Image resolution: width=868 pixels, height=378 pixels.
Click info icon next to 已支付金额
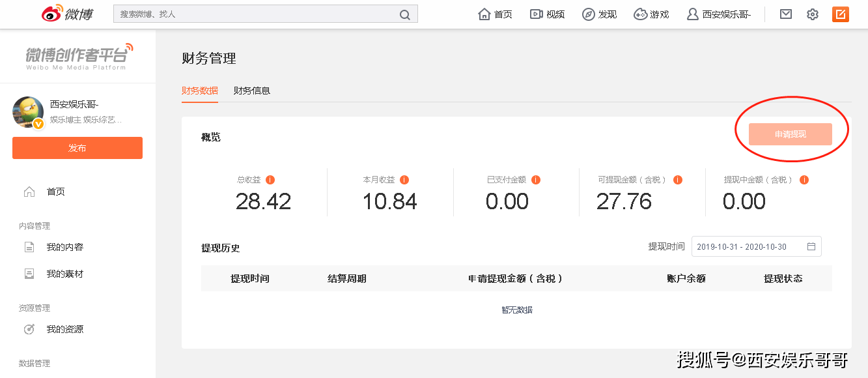pos(536,180)
